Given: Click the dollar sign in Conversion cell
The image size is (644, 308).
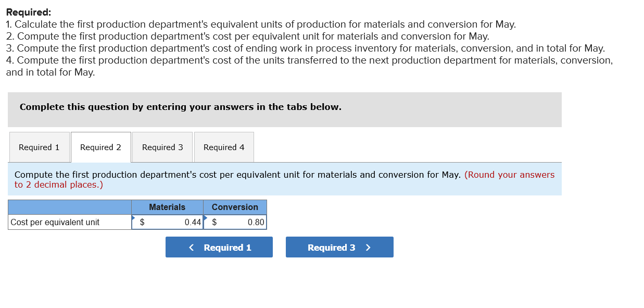Looking at the screenshot, I should coord(214,223).
